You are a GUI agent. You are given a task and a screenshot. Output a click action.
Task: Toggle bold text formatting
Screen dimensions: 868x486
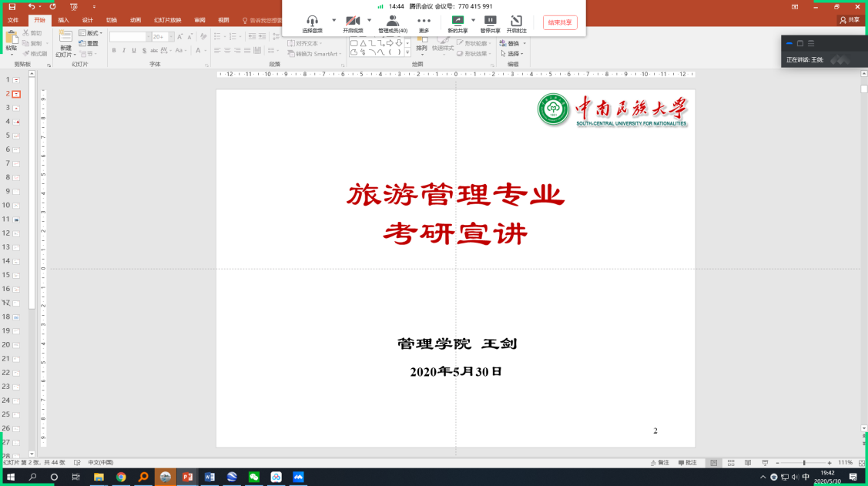[114, 51]
